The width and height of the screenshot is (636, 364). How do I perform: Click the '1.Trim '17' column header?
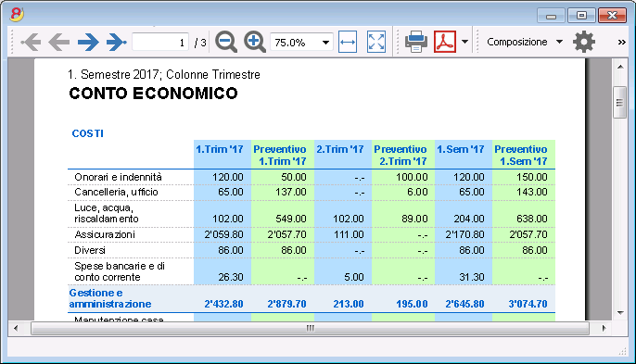(220, 149)
